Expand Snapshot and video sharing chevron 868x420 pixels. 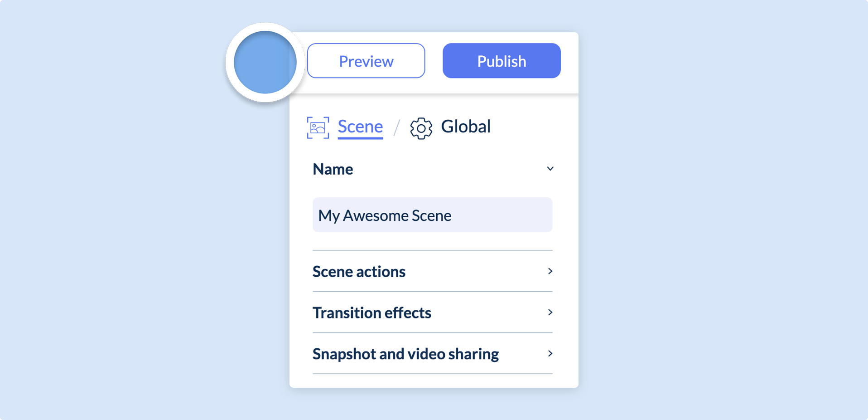pos(550,354)
